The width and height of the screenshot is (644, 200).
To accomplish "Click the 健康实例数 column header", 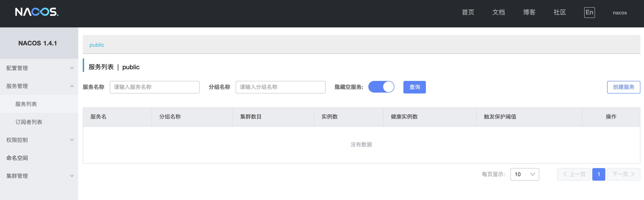I will [x=430, y=117].
